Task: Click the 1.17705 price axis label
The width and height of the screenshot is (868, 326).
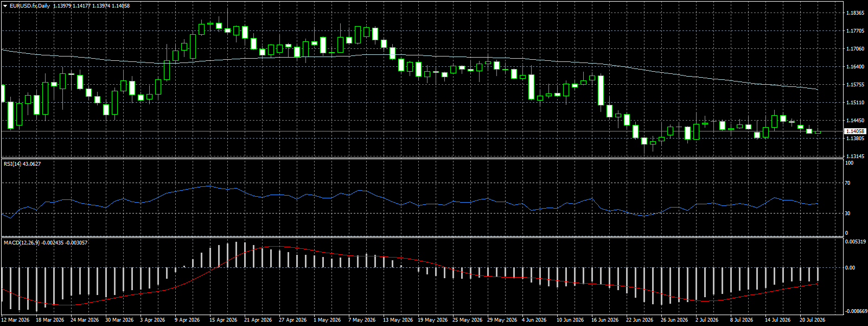Action: (x=856, y=31)
